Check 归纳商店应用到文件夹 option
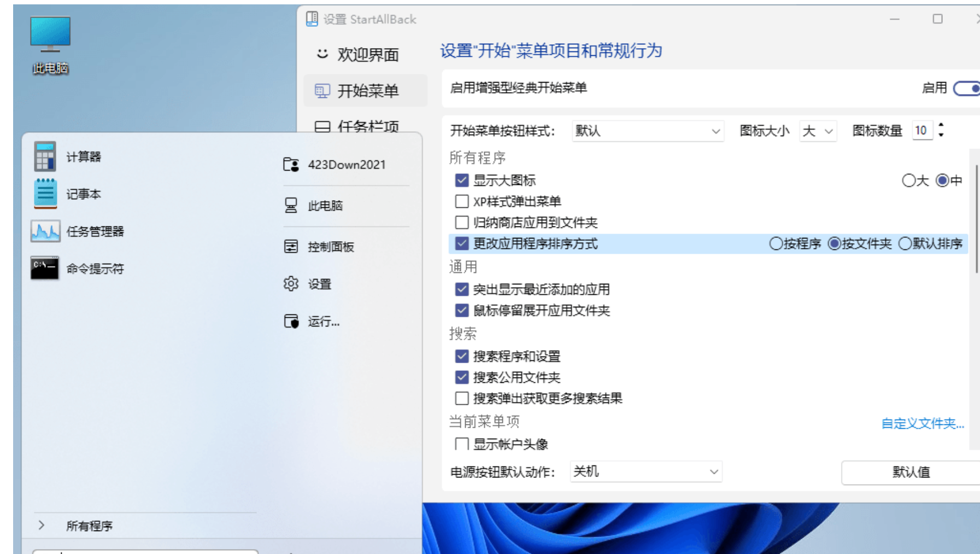 (462, 223)
